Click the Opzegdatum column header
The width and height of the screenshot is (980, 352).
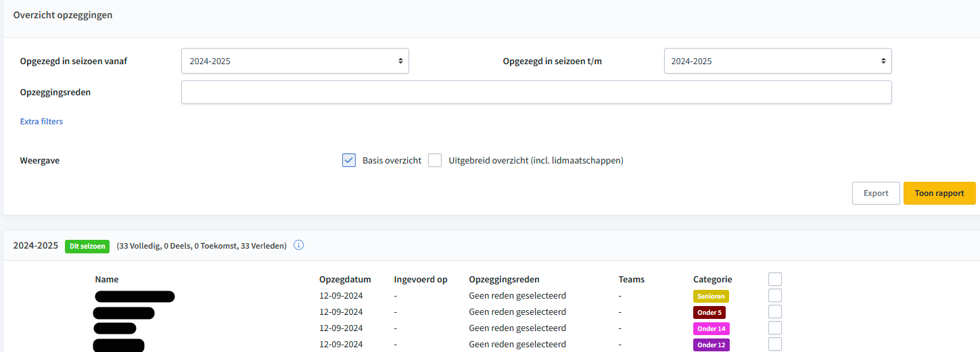pyautogui.click(x=345, y=279)
